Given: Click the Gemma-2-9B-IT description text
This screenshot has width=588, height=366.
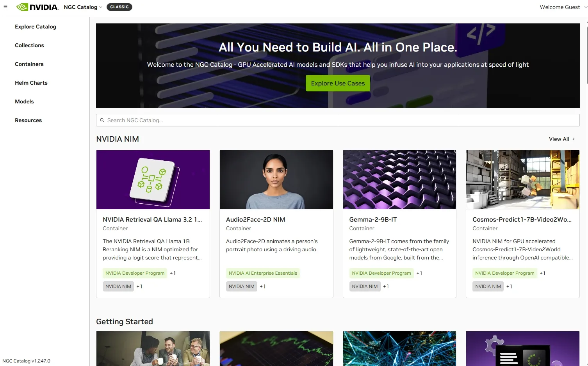Looking at the screenshot, I should pyautogui.click(x=399, y=249).
